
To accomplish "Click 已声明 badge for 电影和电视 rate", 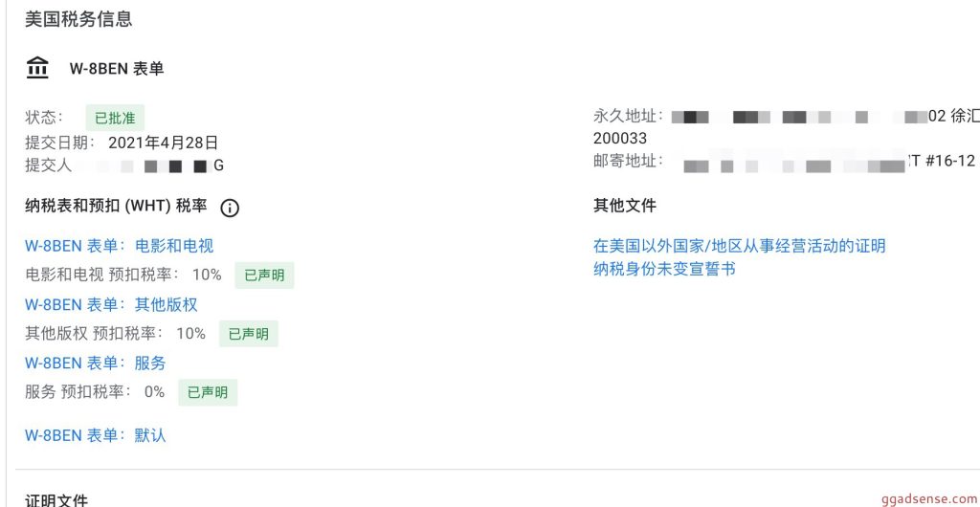I will (x=264, y=276).
